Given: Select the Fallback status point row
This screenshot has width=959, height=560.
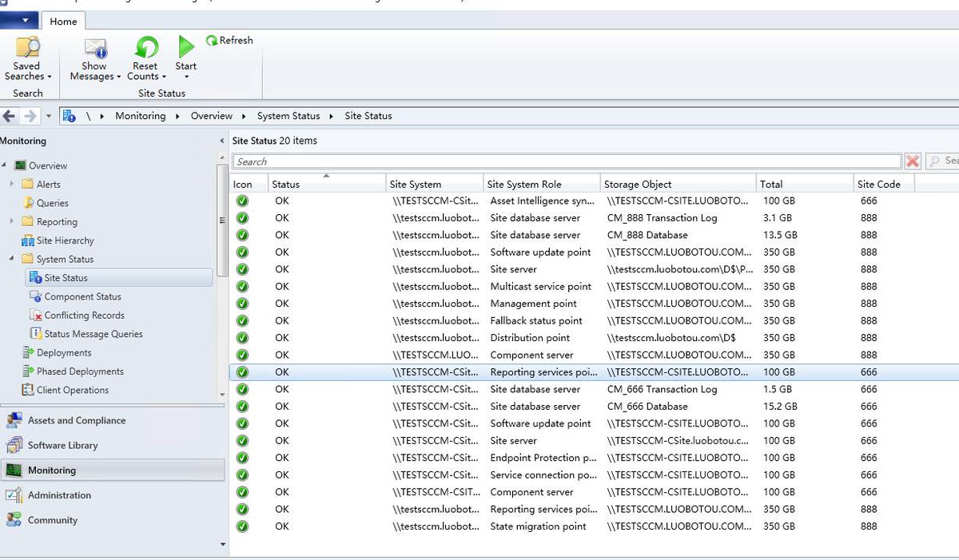Looking at the screenshot, I should (594, 321).
